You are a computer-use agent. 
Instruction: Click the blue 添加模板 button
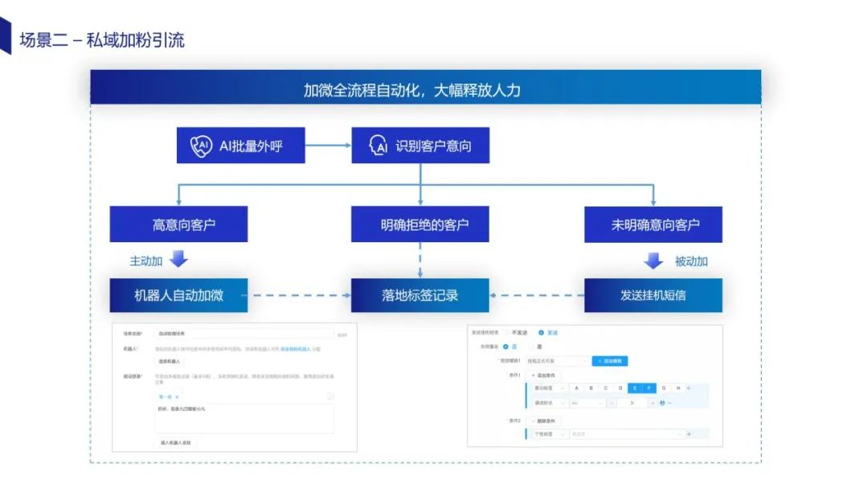pos(609,361)
